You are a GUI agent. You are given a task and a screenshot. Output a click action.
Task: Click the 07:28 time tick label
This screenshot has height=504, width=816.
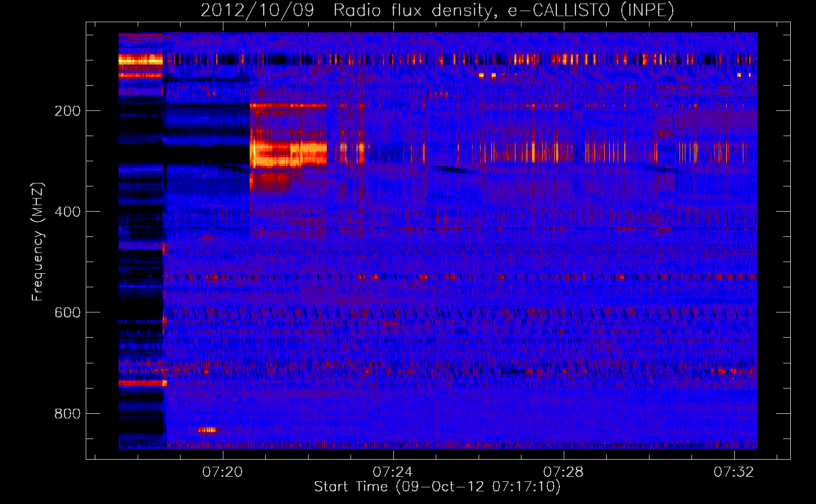pos(563,472)
